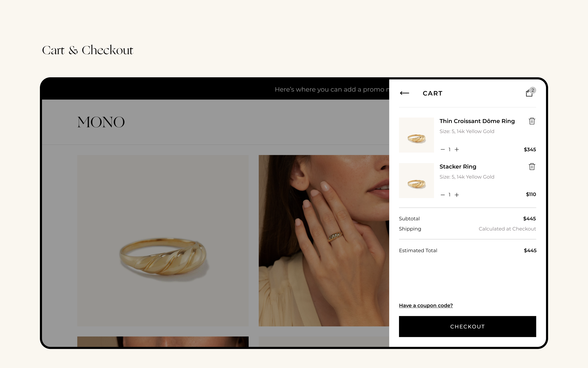Click the Stacker Ring product title
The image size is (588, 368).
coord(458,167)
